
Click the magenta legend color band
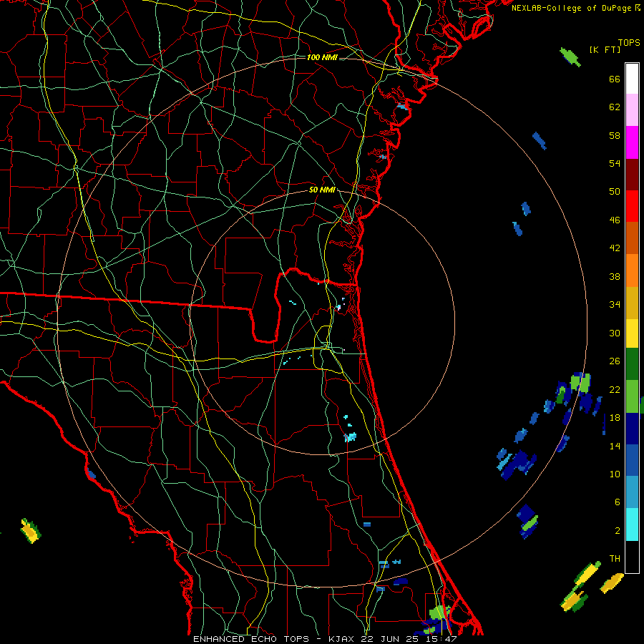(632, 142)
